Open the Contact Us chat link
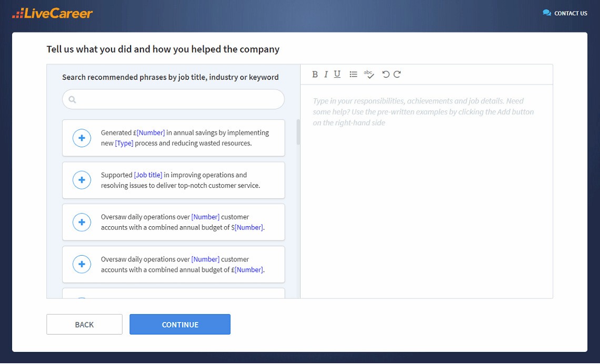The image size is (600, 364). [565, 13]
